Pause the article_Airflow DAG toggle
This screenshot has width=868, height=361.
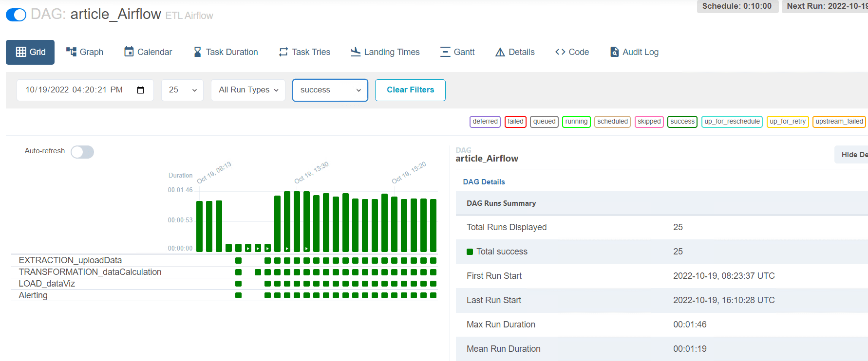[x=16, y=15]
